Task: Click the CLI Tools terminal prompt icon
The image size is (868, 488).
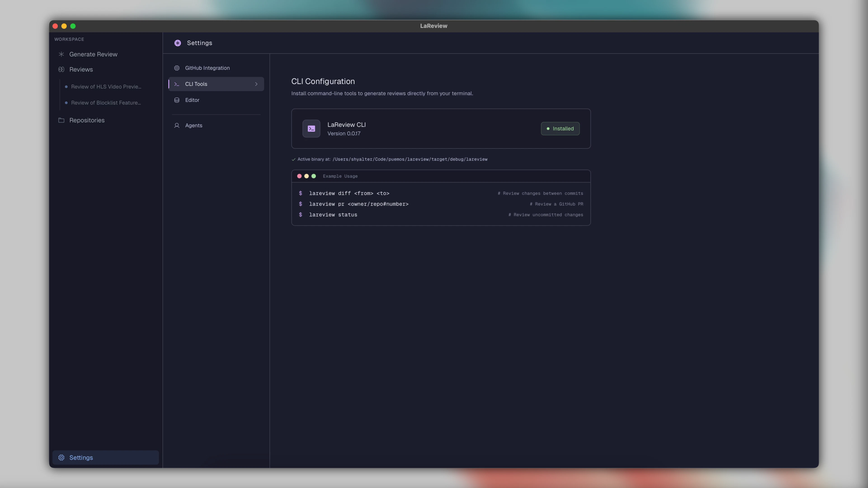Action: [176, 84]
